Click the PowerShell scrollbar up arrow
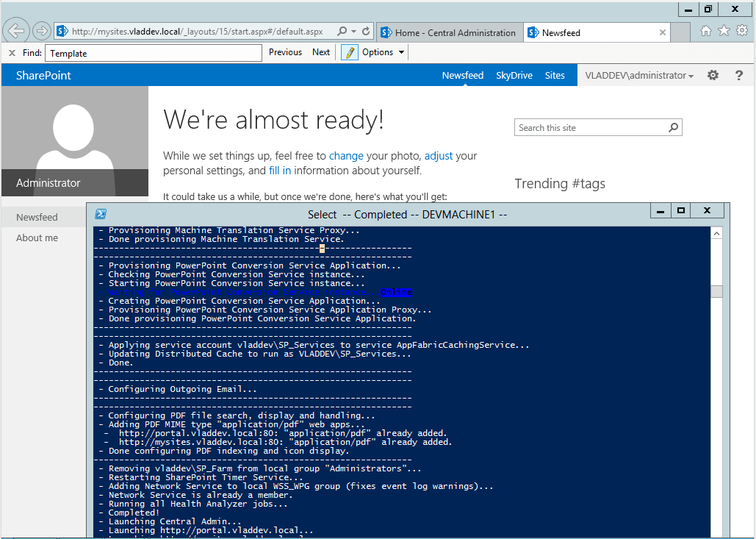This screenshot has width=756, height=539. pos(717,234)
